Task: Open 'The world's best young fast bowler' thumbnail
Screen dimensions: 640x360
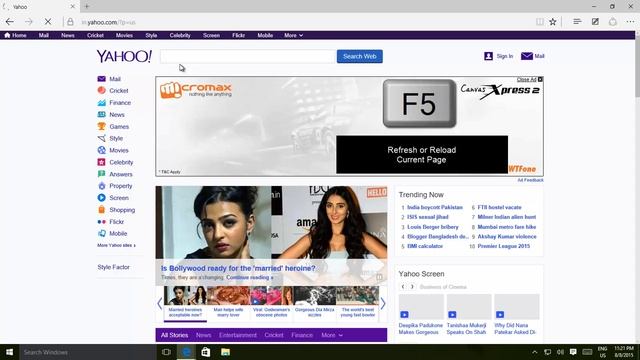Action: (x=358, y=302)
